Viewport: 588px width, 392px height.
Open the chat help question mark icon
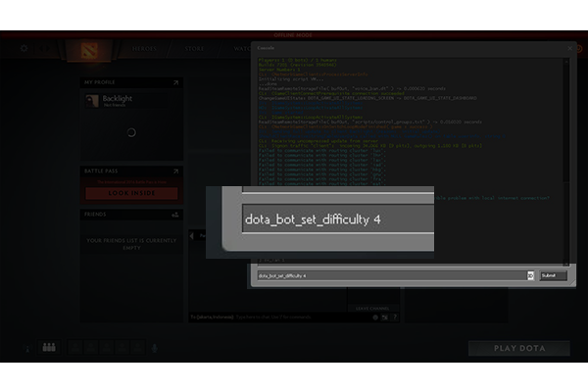pos(395,318)
